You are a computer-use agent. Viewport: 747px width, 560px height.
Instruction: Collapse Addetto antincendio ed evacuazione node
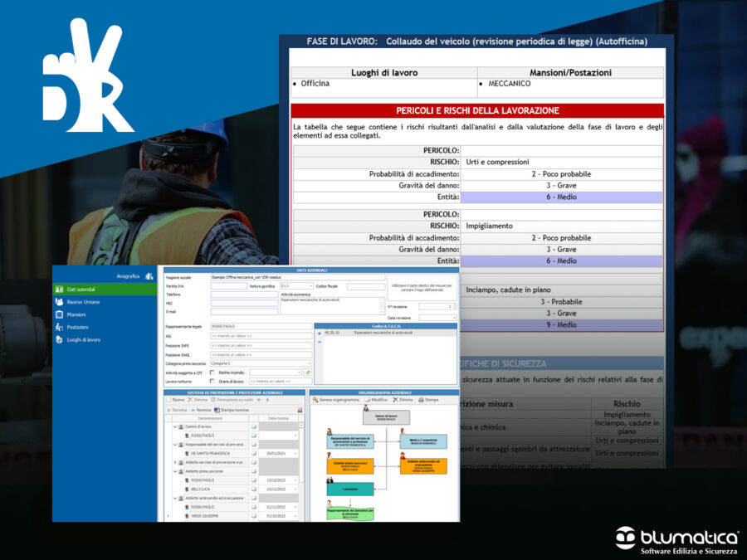175,498
